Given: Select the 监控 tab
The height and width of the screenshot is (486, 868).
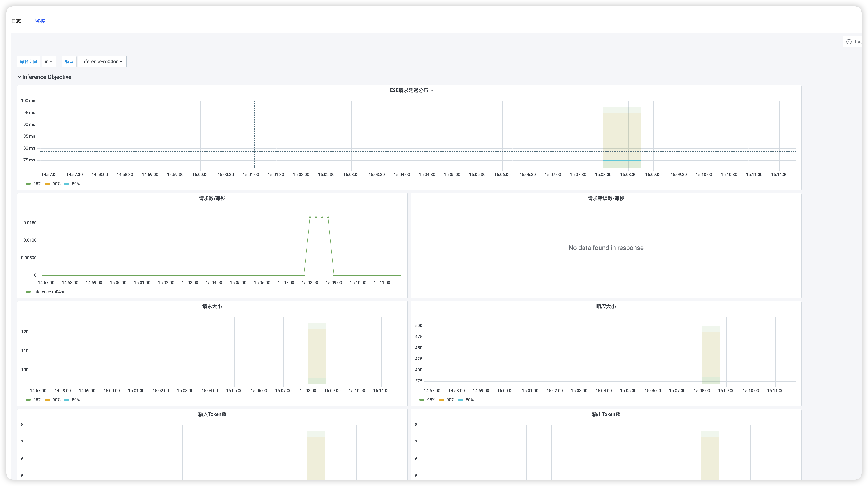Looking at the screenshot, I should pos(40,21).
